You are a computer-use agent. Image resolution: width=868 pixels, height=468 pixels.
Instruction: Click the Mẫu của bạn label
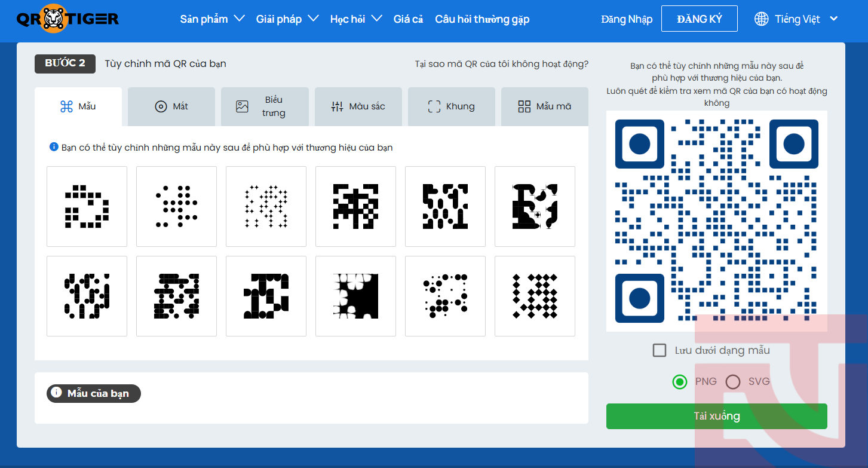point(98,393)
